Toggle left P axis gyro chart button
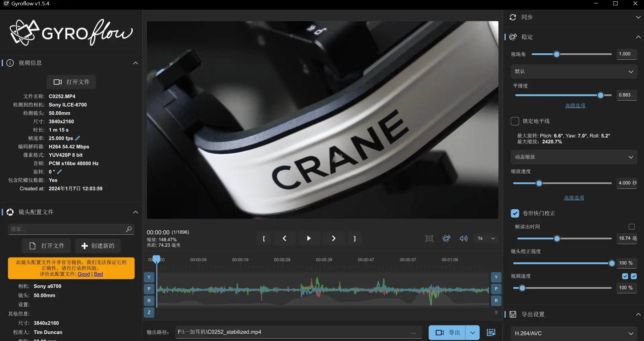The height and width of the screenshot is (341, 644). pos(149,289)
